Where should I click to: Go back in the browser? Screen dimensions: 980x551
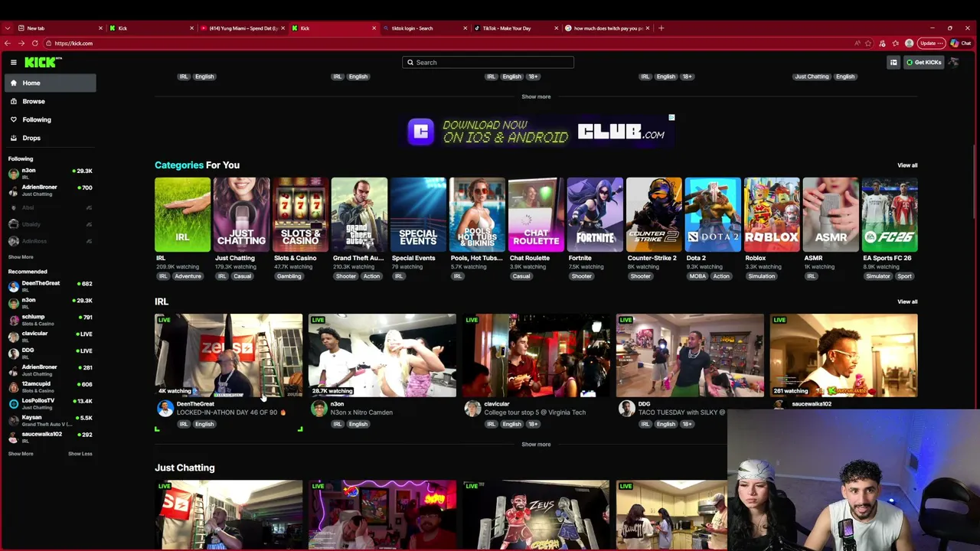7,43
